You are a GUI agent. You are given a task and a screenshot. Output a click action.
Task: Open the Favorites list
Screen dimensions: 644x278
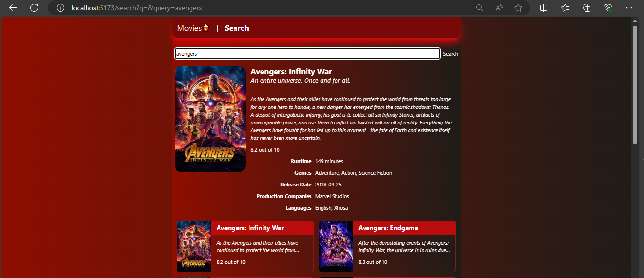click(565, 8)
